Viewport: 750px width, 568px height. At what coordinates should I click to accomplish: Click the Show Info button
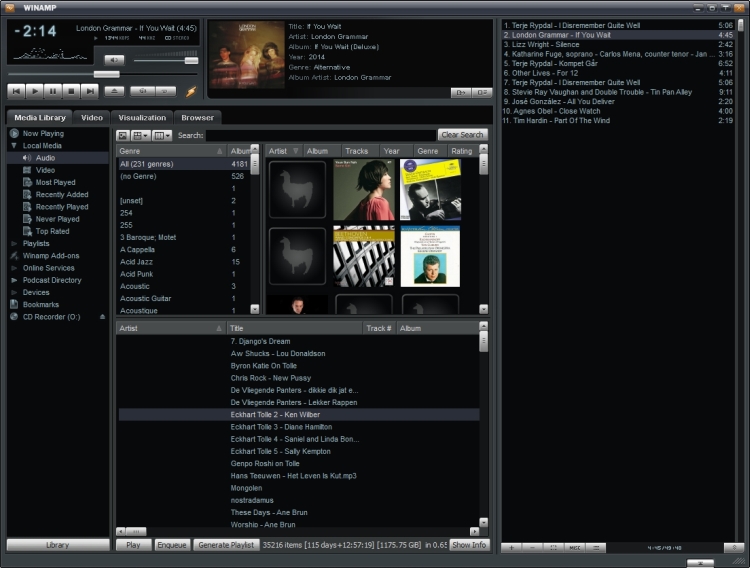coord(469,545)
